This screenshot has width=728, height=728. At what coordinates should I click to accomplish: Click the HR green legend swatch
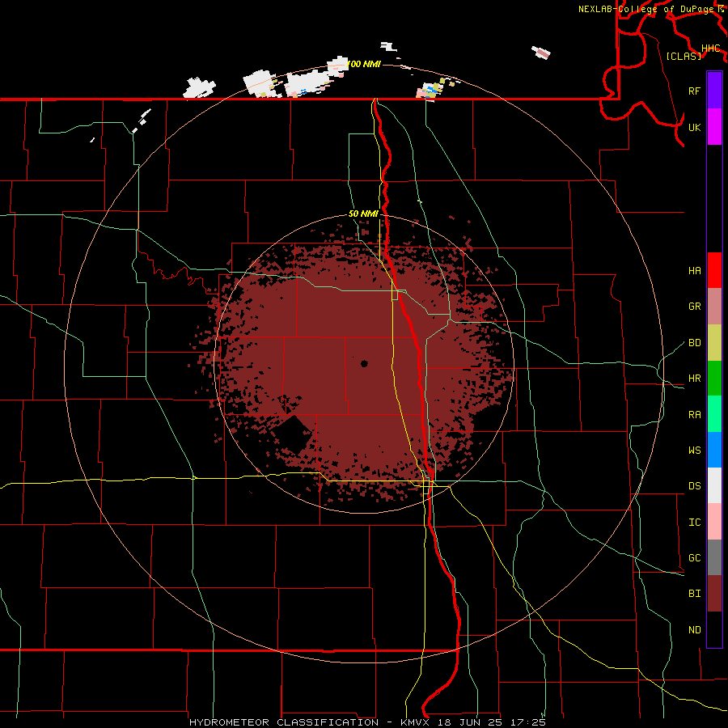pos(714,379)
